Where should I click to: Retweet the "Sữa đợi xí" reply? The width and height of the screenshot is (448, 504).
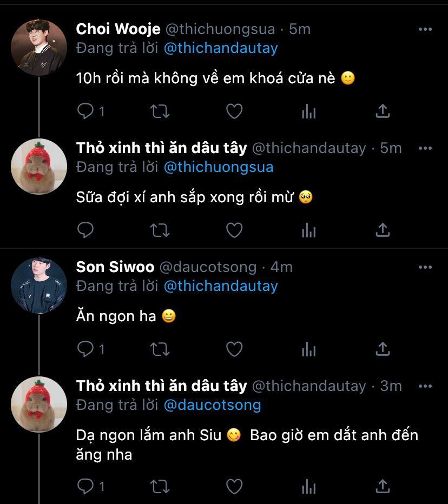(159, 230)
